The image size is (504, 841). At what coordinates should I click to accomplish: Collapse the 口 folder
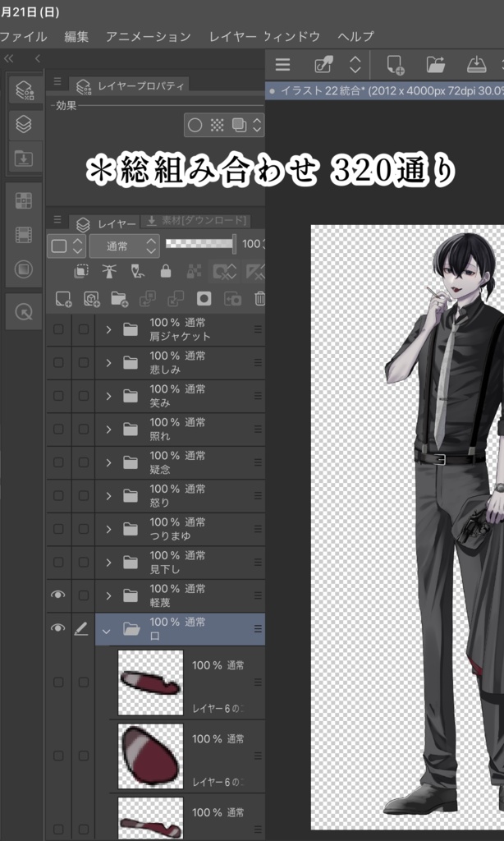pos(106,631)
